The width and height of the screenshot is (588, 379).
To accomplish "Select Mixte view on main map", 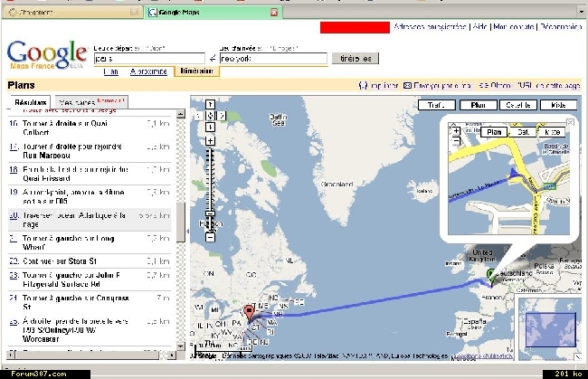I will coord(558,105).
